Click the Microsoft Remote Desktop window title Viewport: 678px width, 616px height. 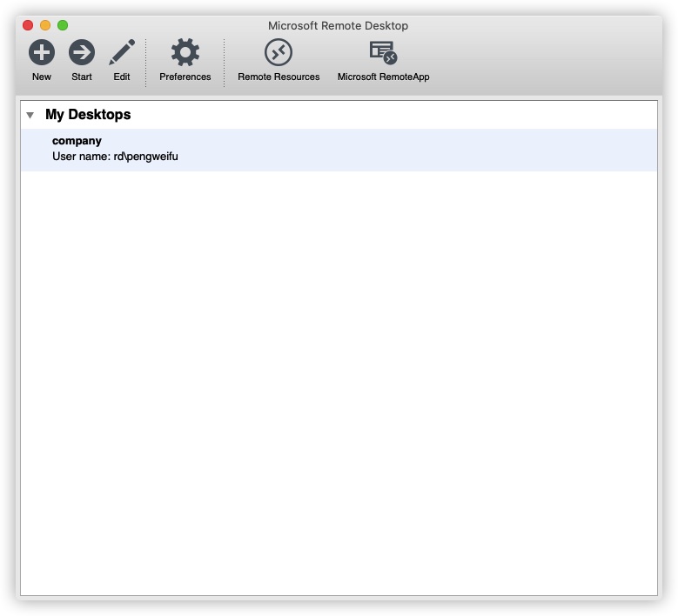(339, 26)
